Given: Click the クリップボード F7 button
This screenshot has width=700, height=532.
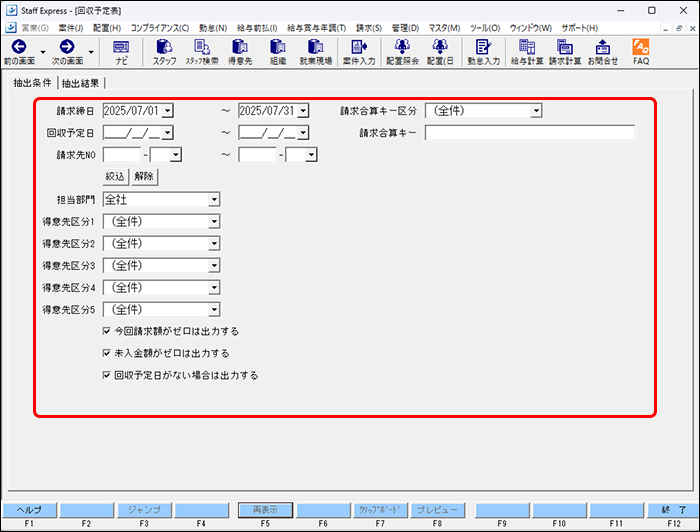Looking at the screenshot, I should tap(380, 510).
